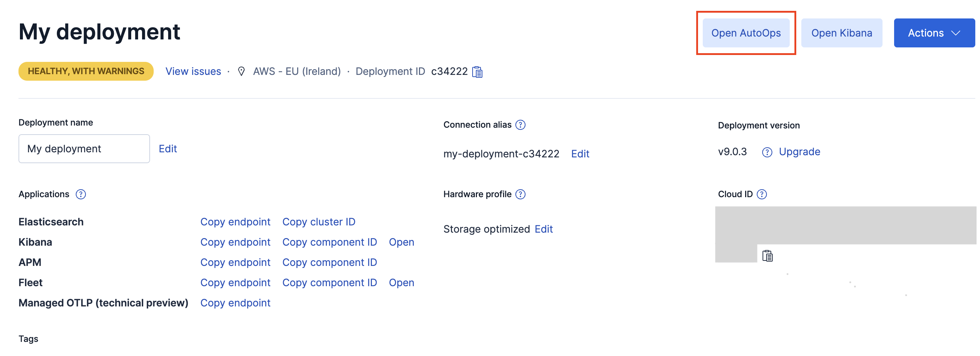Open the Connection alias help tooltip
This screenshot has width=980, height=356.
pyautogui.click(x=521, y=124)
